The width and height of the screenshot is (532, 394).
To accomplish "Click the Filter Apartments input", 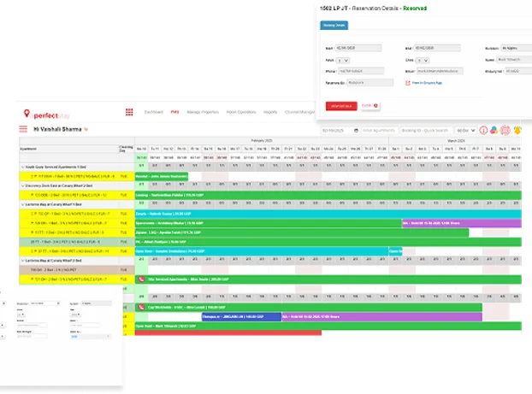I will click(x=379, y=131).
